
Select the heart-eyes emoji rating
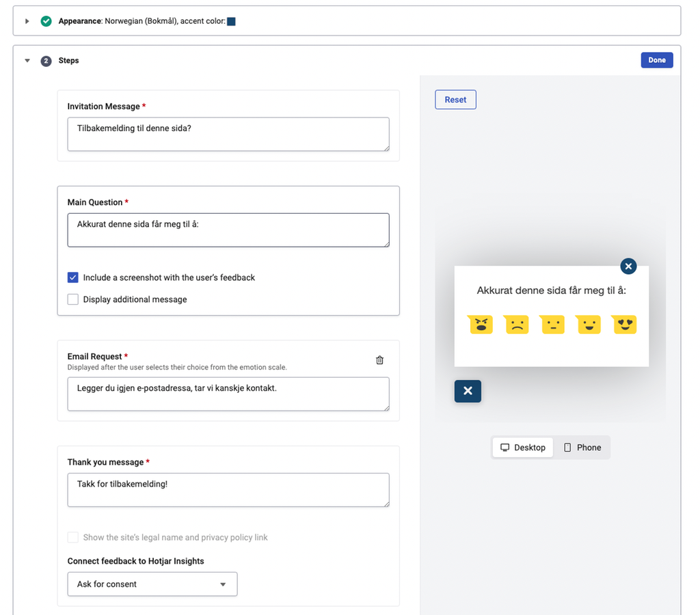624,325
